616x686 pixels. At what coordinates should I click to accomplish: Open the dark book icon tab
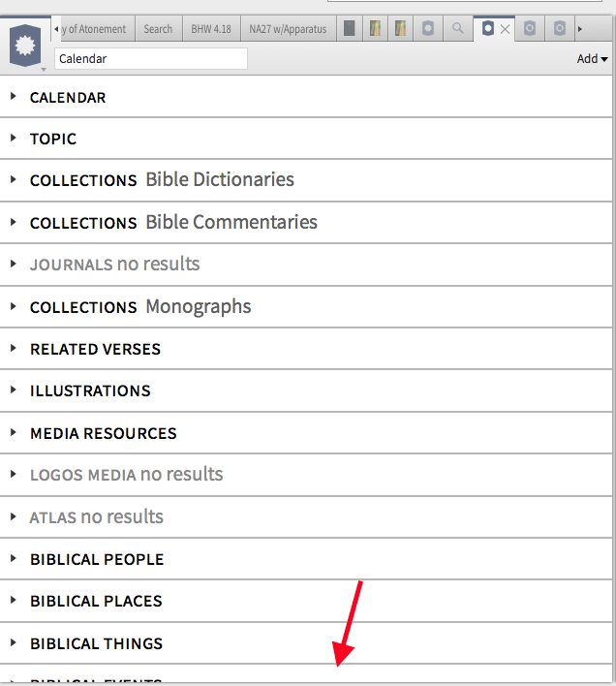pyautogui.click(x=350, y=29)
